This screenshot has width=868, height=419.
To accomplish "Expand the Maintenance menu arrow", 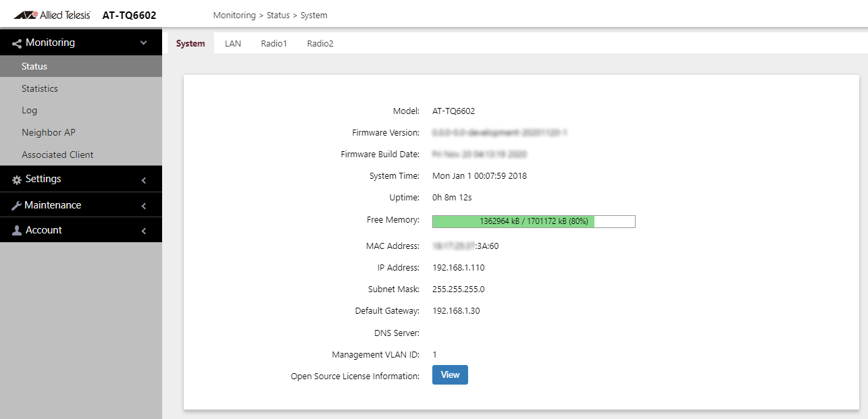I will pos(143,206).
